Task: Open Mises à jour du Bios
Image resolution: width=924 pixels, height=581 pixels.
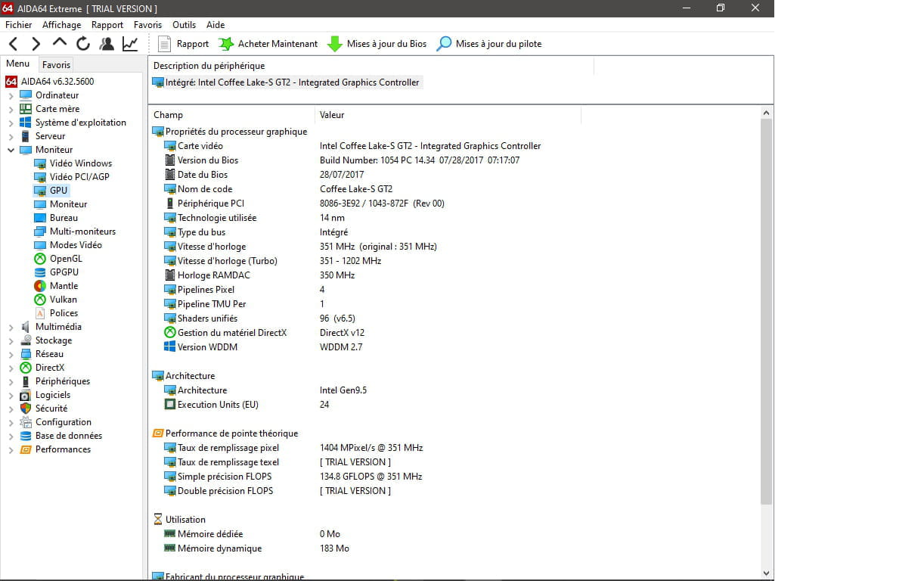Action: point(377,44)
